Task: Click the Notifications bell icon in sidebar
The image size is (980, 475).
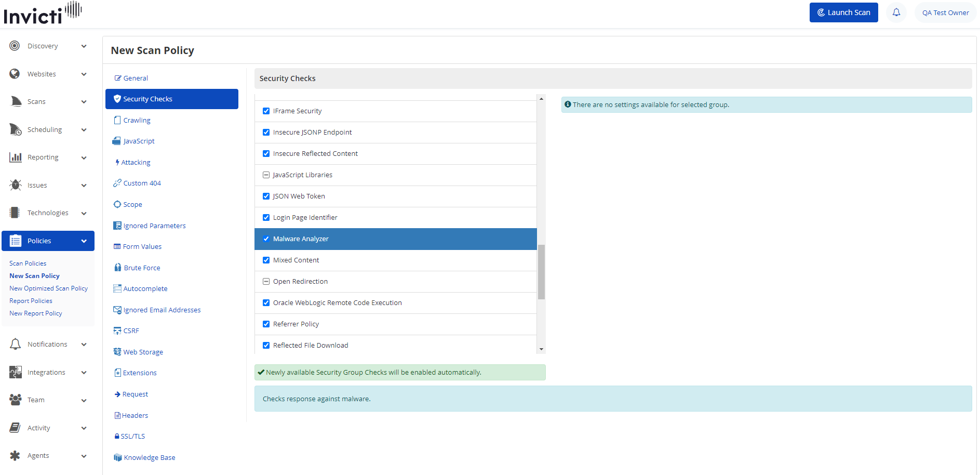Action: tap(16, 344)
